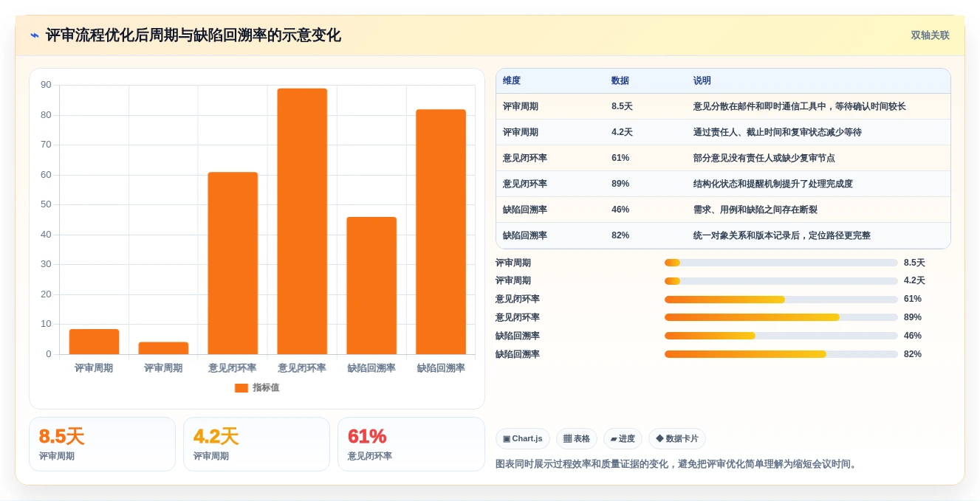Click the chart bar reaching 61

233,263
